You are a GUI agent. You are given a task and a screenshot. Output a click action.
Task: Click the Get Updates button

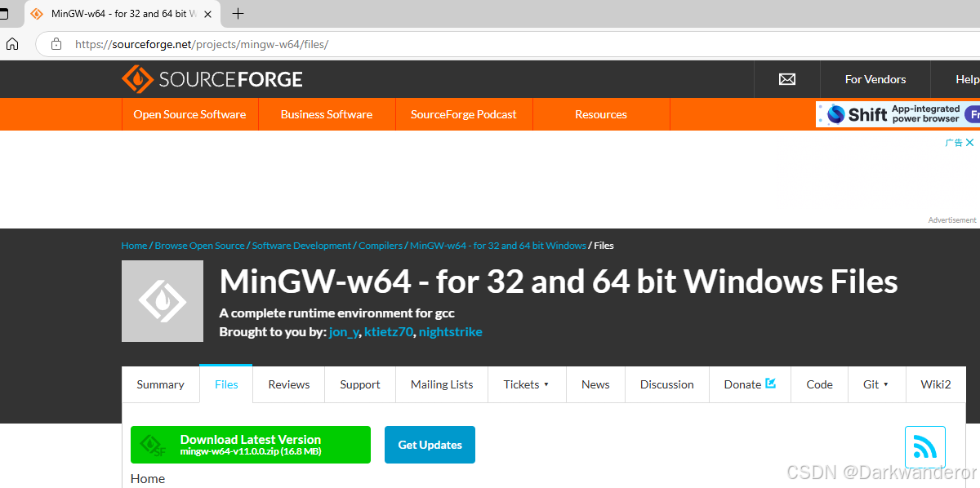click(430, 445)
